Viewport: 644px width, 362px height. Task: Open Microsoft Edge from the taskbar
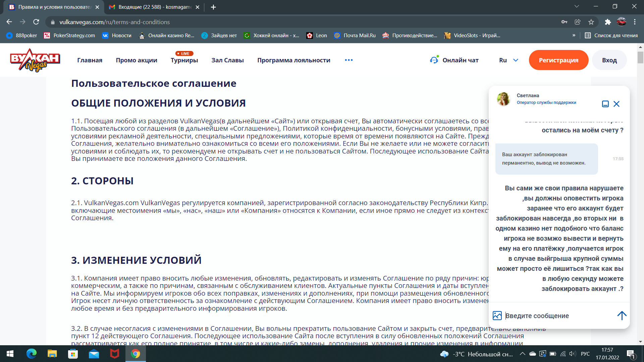(x=32, y=354)
